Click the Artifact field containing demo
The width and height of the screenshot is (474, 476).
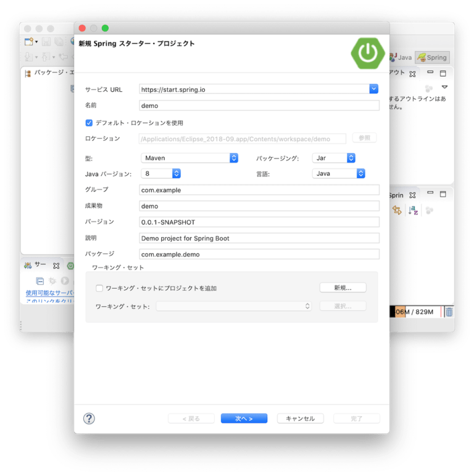tap(259, 206)
